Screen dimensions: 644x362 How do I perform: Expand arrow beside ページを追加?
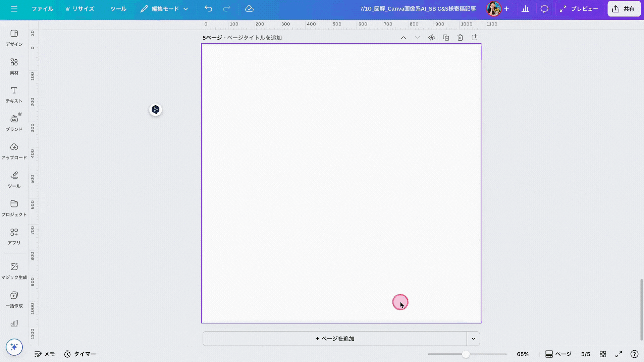(473, 339)
